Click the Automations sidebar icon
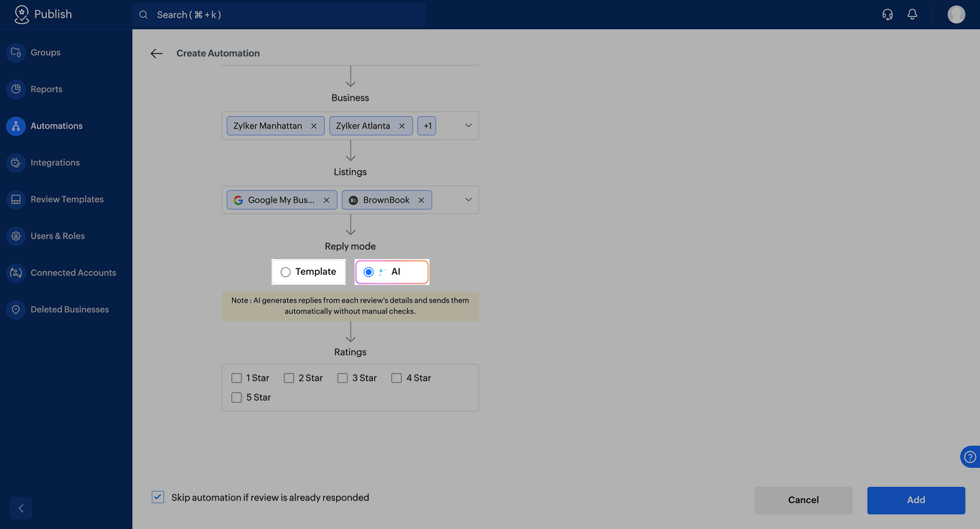This screenshot has height=529, width=980. [16, 126]
